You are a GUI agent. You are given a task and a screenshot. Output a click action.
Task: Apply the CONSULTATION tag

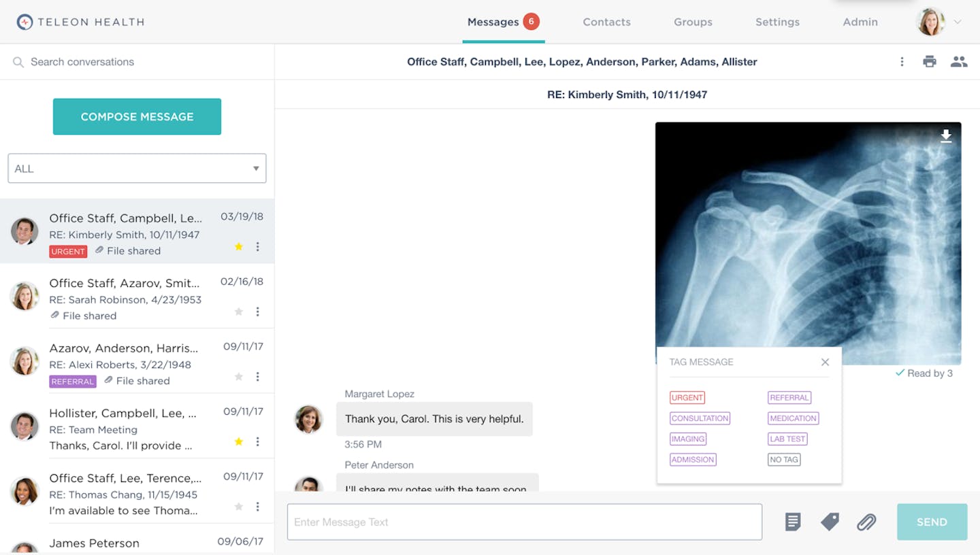(x=700, y=418)
